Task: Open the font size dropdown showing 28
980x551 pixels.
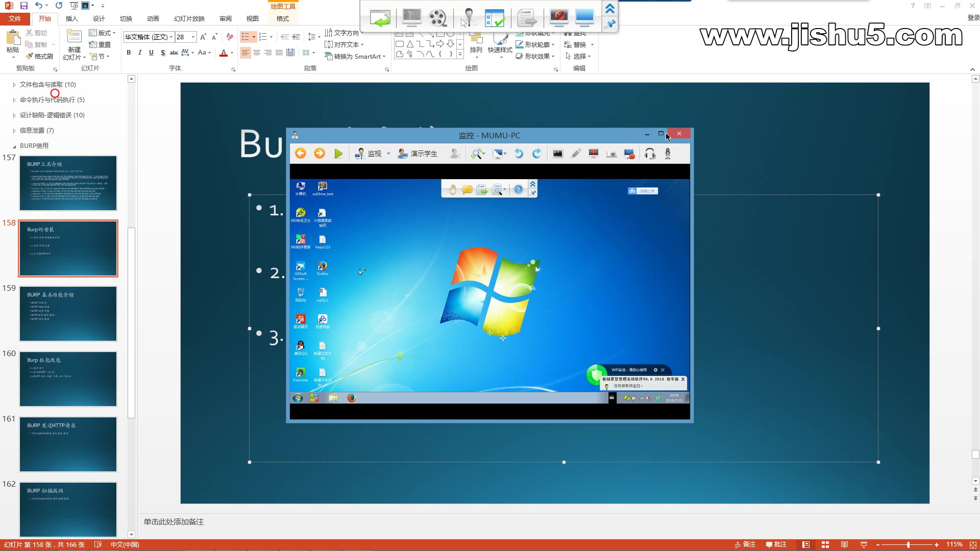Action: pyautogui.click(x=193, y=37)
